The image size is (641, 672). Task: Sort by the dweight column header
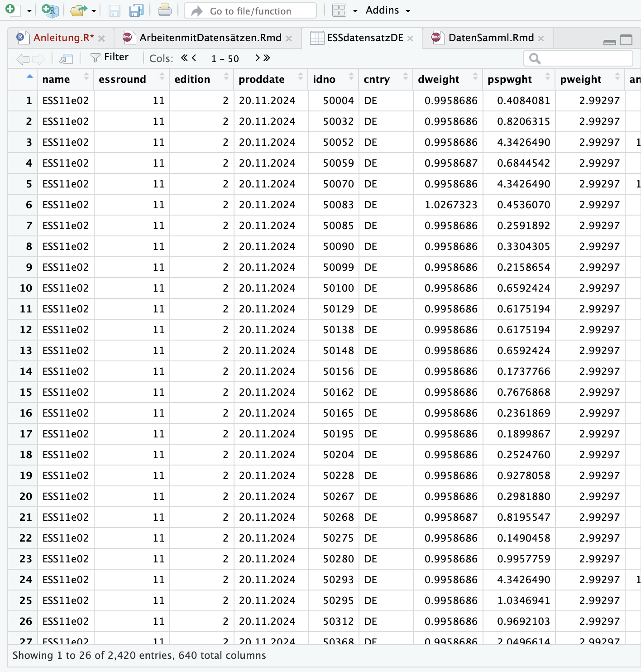(448, 79)
